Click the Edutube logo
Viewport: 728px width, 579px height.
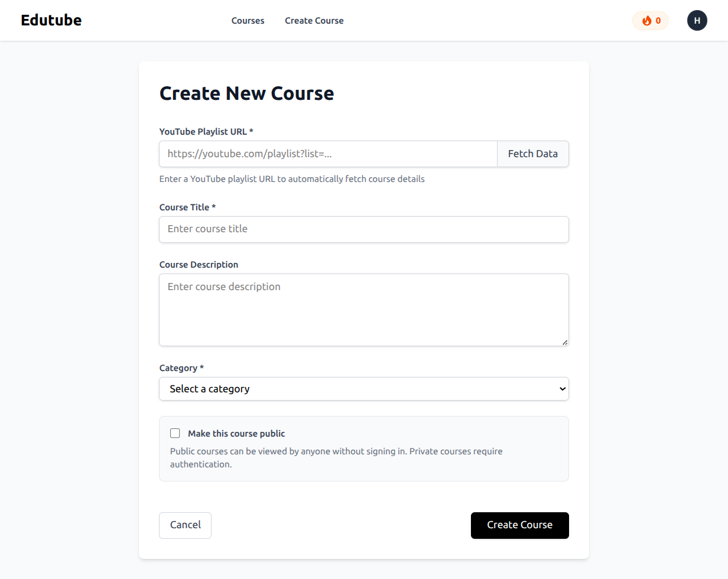click(x=51, y=20)
